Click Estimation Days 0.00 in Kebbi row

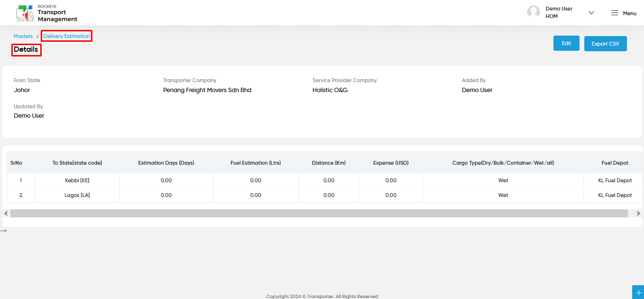pos(166,180)
